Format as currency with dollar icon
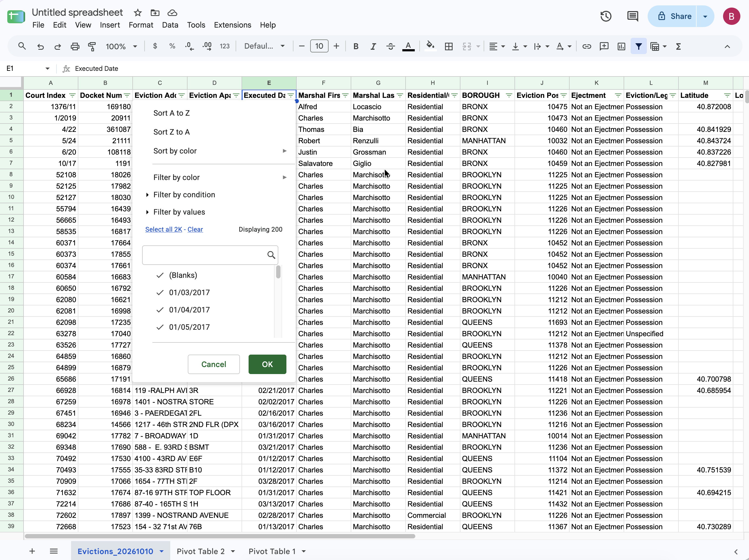Viewport: 749px width, 560px height. point(155,46)
